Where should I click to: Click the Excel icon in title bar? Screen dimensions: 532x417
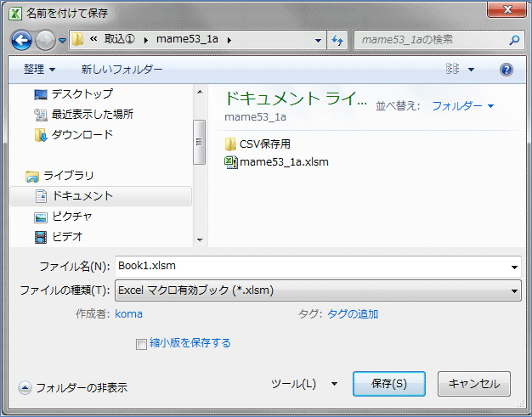[x=15, y=14]
